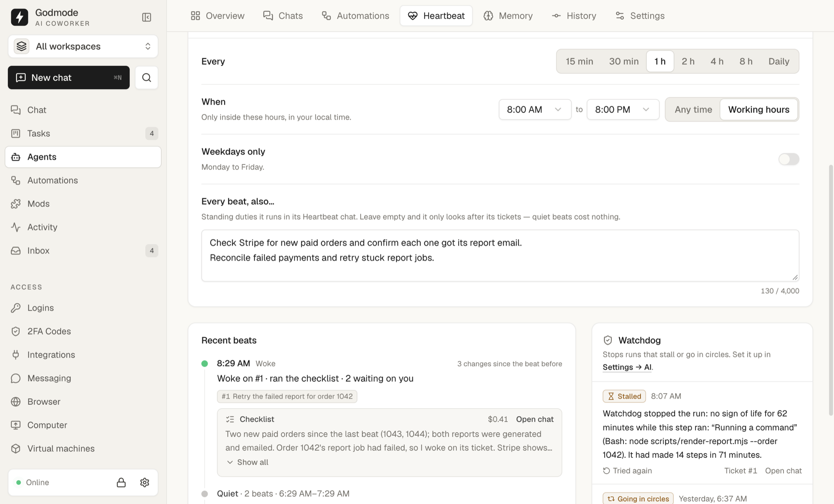Click into the Every beat instructions textbox
834x504 pixels.
(500, 256)
